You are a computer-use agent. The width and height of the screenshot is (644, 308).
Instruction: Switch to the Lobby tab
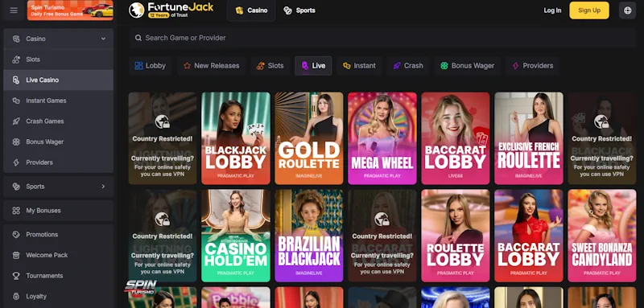(x=150, y=66)
